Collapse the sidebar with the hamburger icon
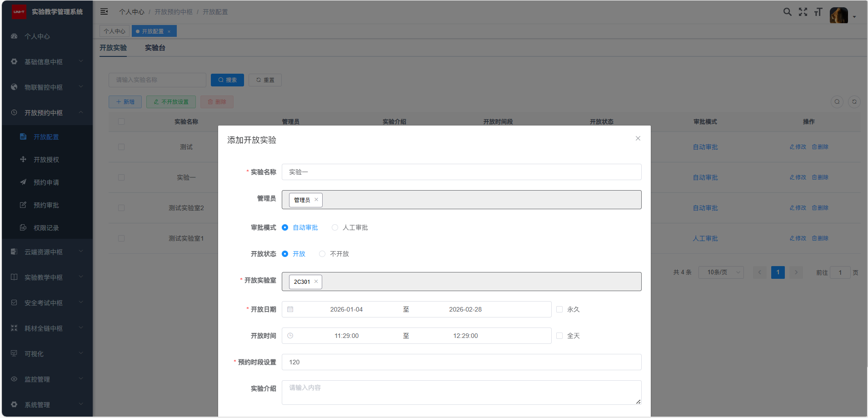 coord(104,12)
